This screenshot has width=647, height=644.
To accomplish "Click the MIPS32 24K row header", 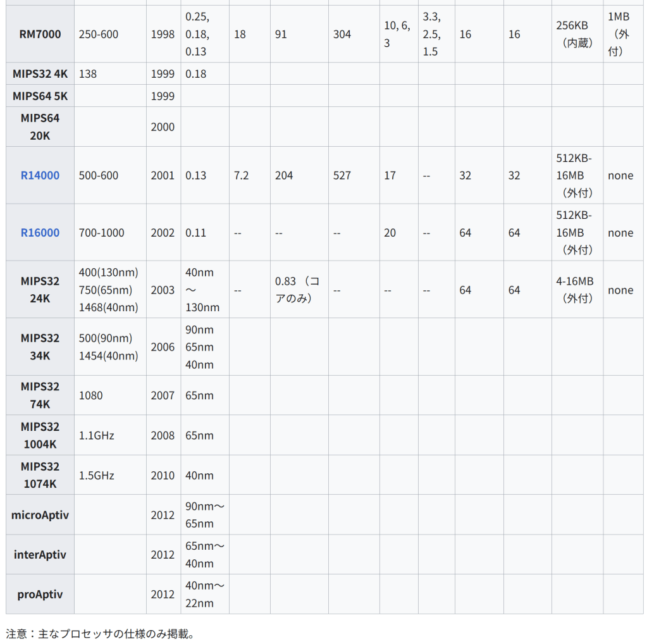I will click(x=40, y=290).
